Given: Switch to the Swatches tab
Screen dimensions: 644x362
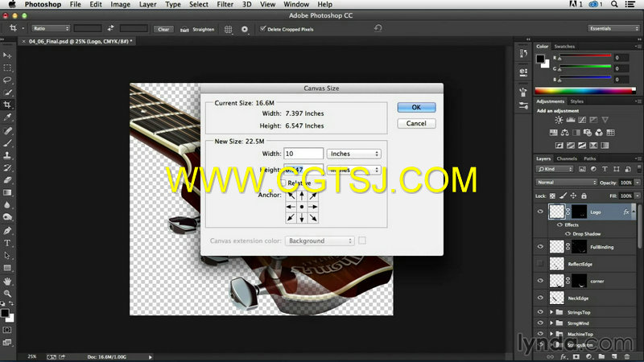Looking at the screenshot, I should tap(564, 47).
